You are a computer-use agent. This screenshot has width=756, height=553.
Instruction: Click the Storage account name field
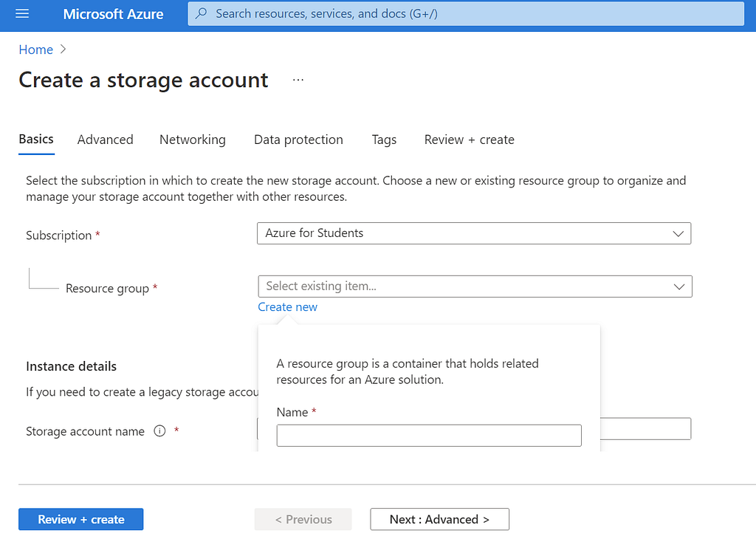(x=645, y=429)
